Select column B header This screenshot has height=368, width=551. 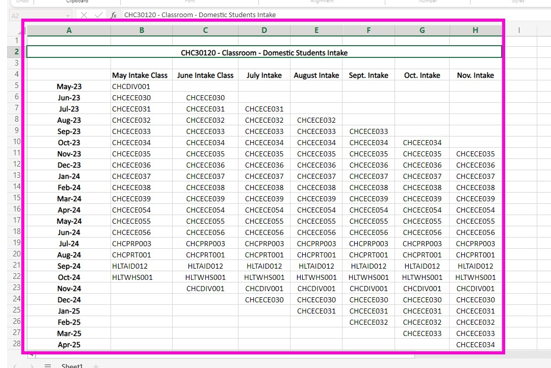click(x=142, y=30)
